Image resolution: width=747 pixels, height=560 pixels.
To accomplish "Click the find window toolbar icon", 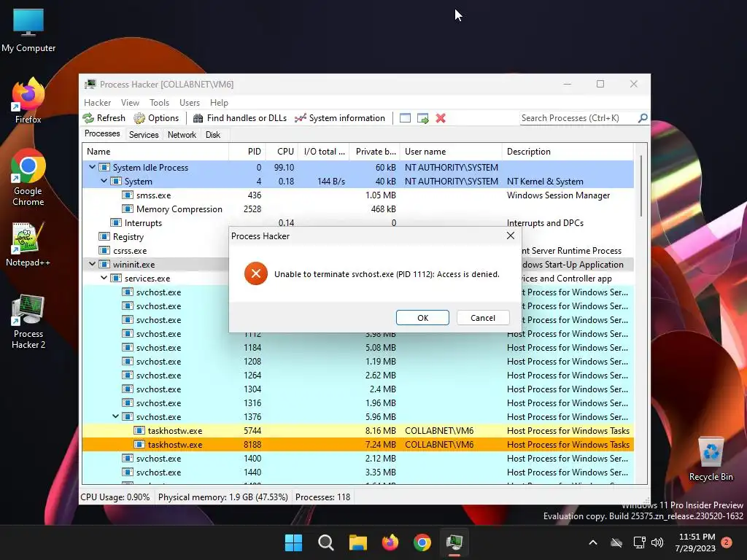I will pyautogui.click(x=405, y=118).
